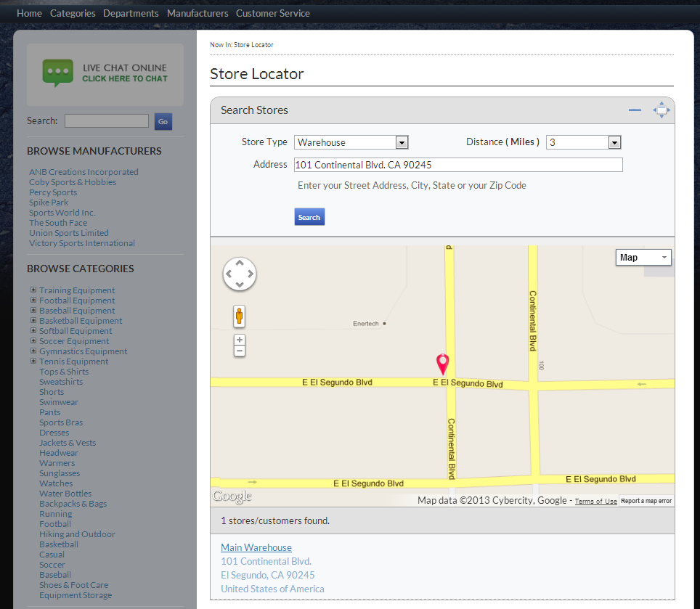Click the map pan navigation control

click(x=239, y=274)
